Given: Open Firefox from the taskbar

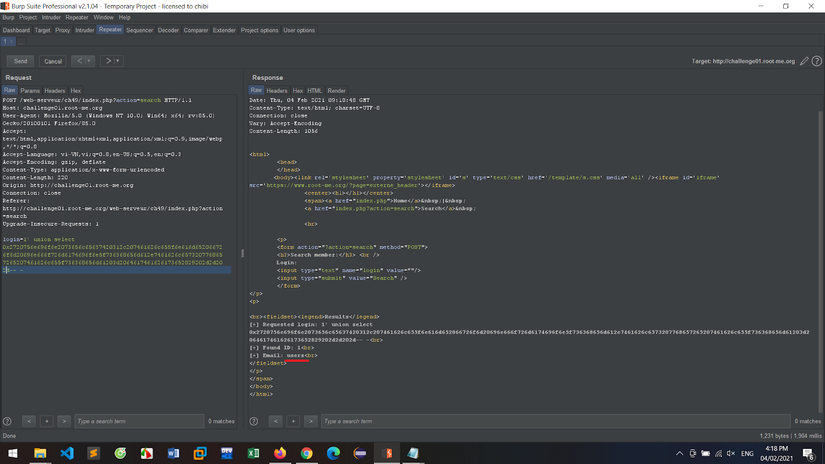Looking at the screenshot, I should tap(280, 453).
